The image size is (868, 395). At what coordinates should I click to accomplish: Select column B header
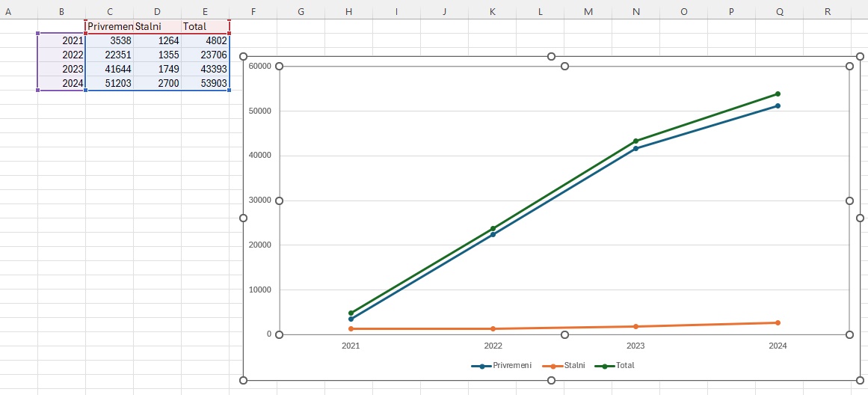[61, 11]
